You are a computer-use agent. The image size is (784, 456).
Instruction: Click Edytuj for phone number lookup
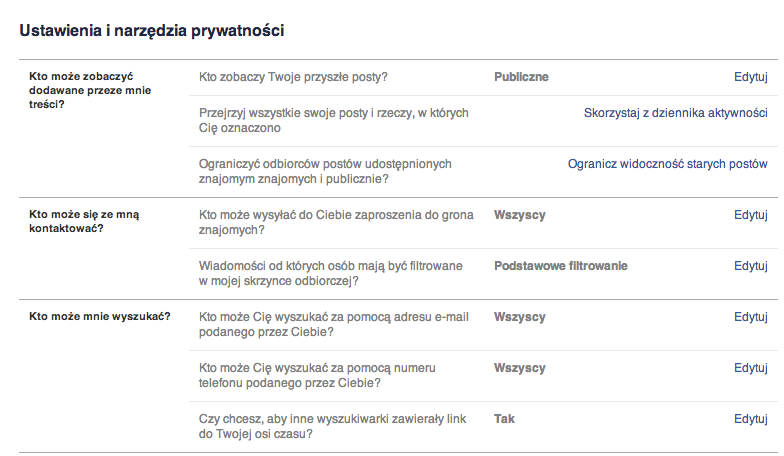(x=750, y=368)
